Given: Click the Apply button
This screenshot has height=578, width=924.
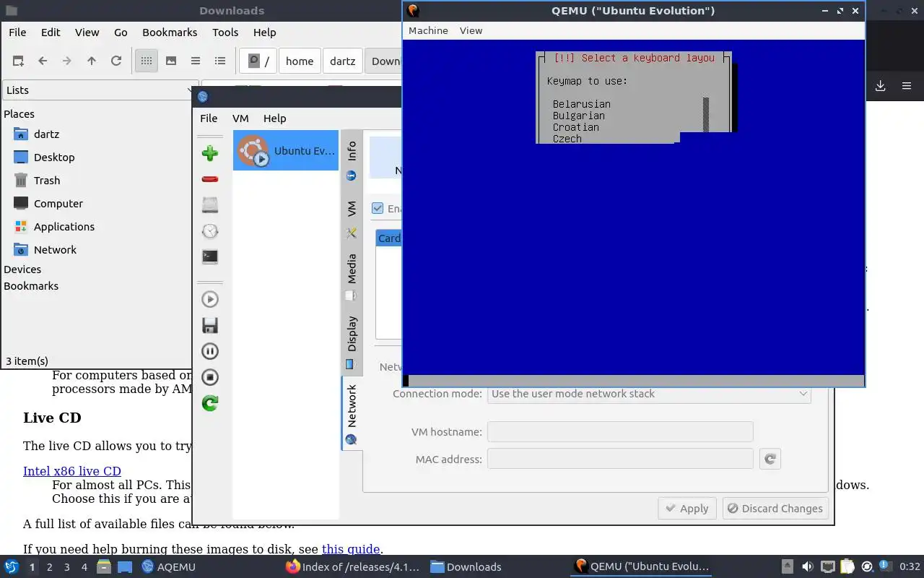Looking at the screenshot, I should [x=687, y=508].
